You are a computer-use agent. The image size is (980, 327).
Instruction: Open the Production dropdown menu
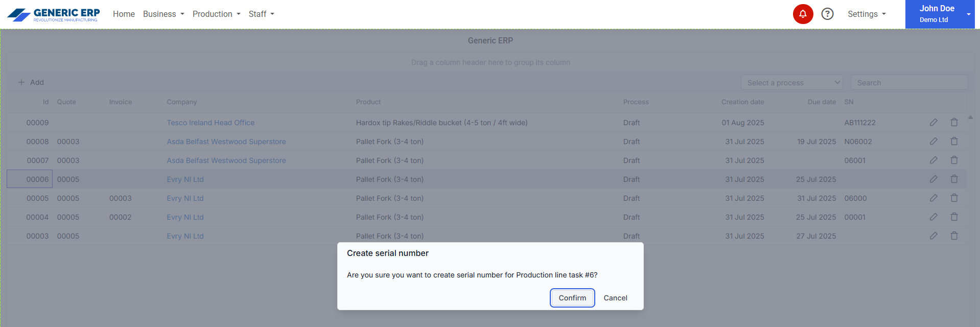click(x=216, y=14)
